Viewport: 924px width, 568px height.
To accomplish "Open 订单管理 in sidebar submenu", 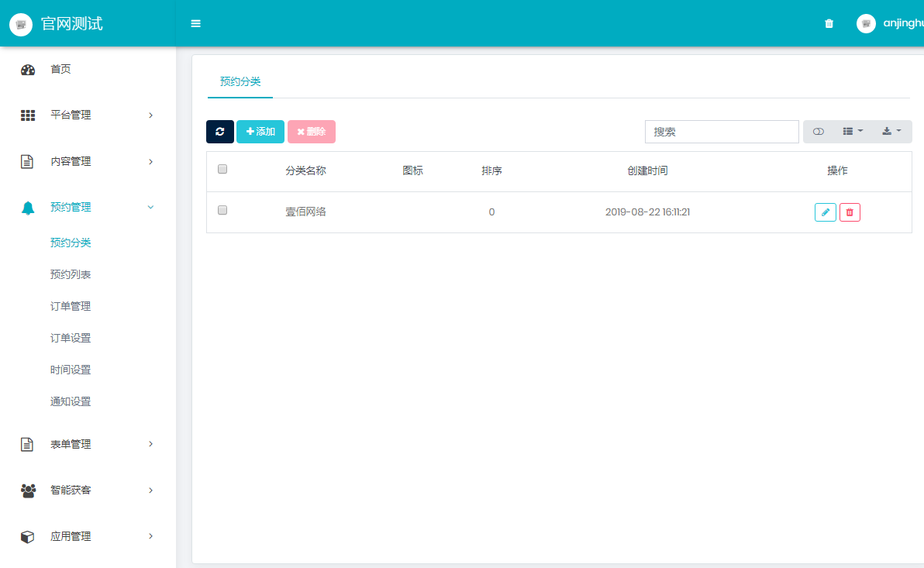I will (x=71, y=307).
